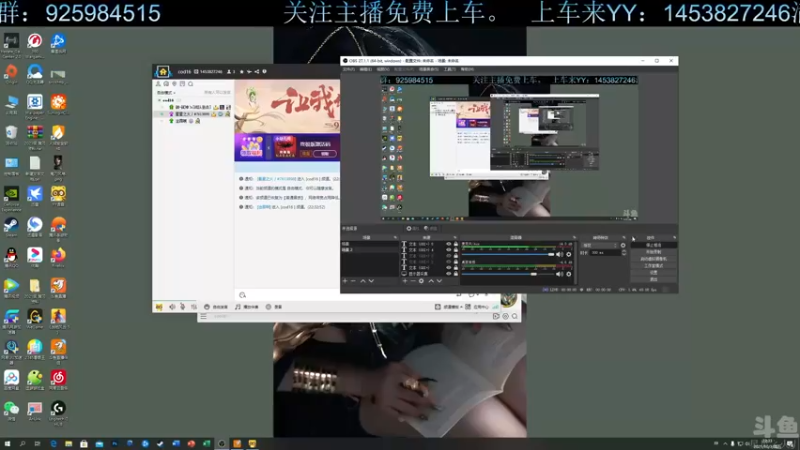The image size is (800, 450).
Task: Move source down in OBS Sources list
Action: pos(439,281)
